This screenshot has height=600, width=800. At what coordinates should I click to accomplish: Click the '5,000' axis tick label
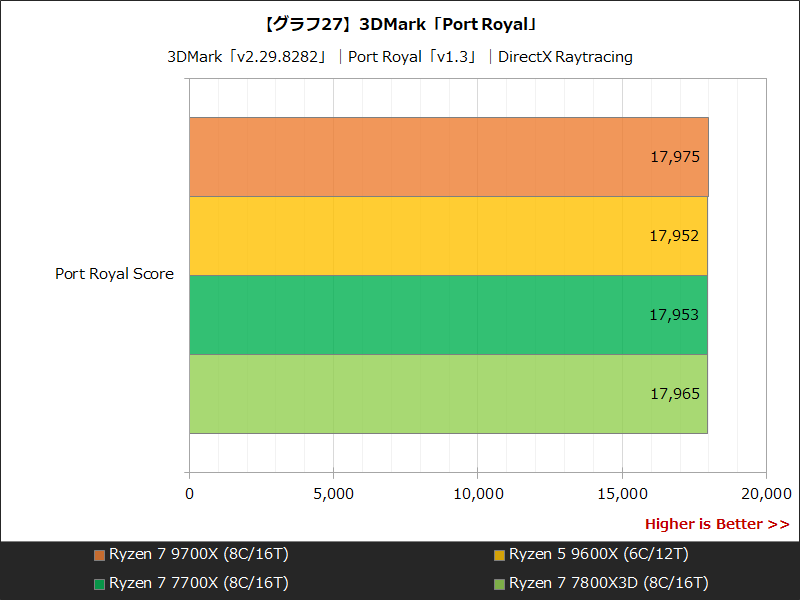point(334,494)
